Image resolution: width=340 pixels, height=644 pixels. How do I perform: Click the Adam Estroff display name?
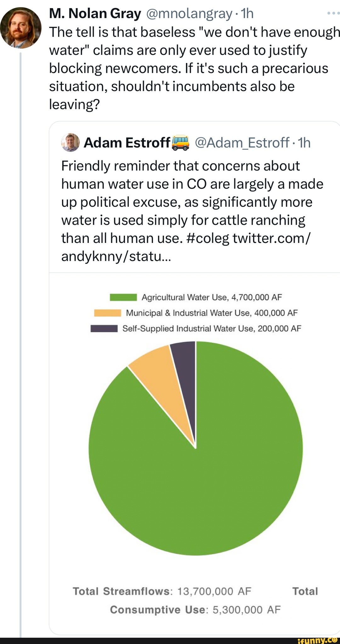pyautogui.click(x=127, y=143)
